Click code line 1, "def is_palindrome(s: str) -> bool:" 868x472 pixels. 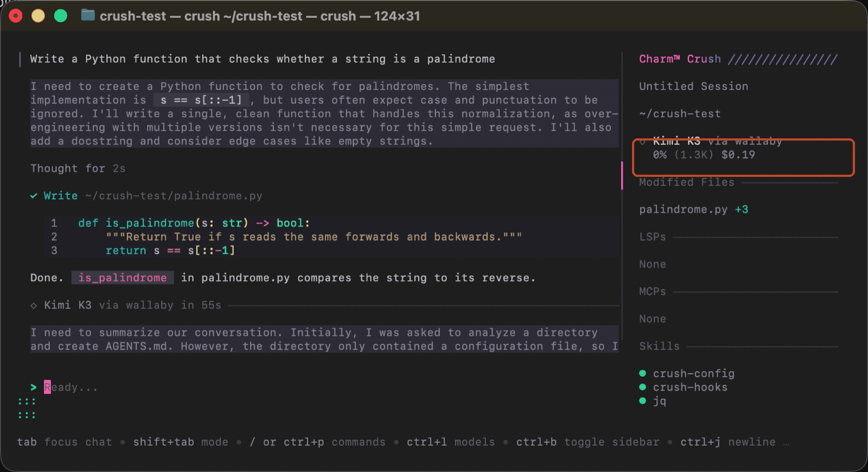194,223
